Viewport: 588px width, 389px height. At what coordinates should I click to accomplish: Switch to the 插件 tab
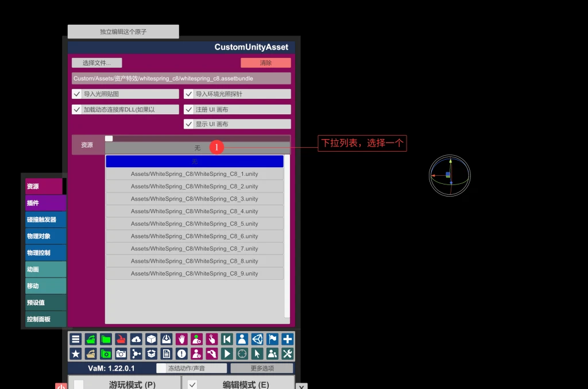45,203
